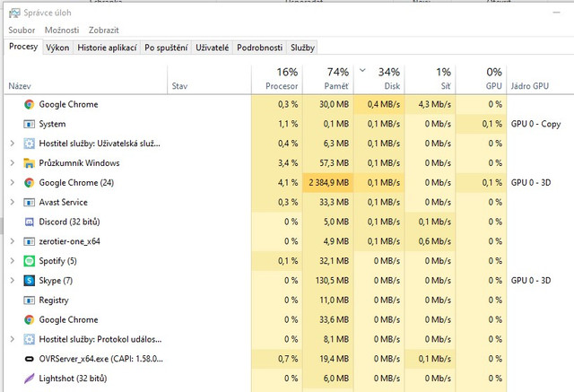Click the Hostitel služby: Uživatelská služ... gear icon
This screenshot has width=574, height=392.
[29, 144]
